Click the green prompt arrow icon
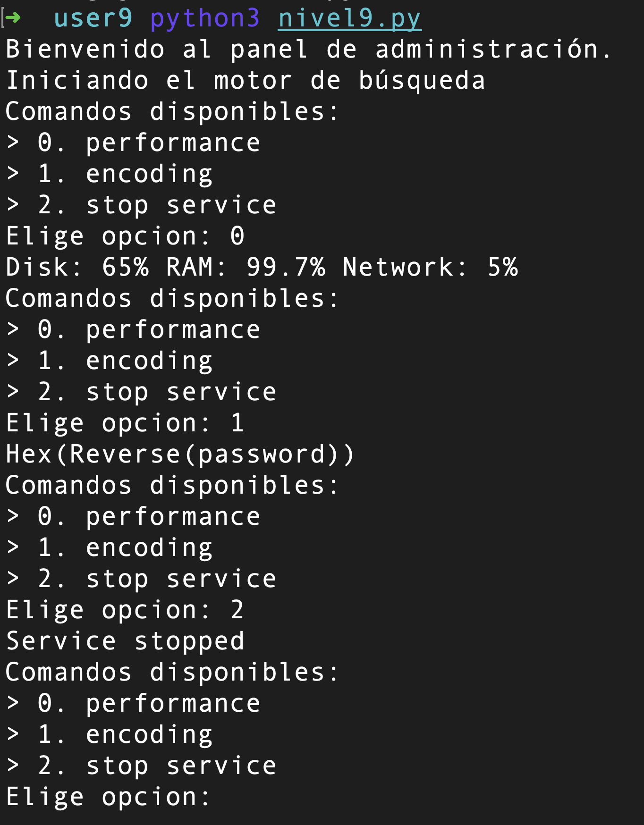644x825 pixels. [13, 18]
